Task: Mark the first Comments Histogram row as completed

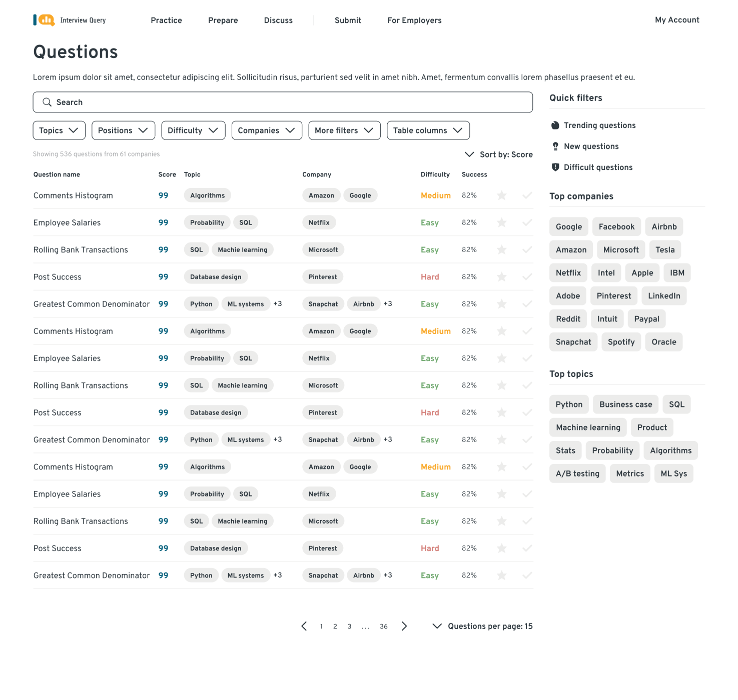Action: click(x=527, y=195)
